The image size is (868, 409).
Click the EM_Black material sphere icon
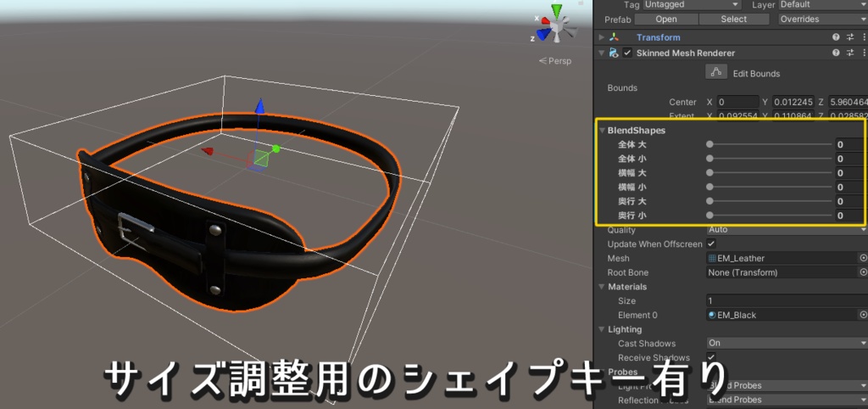[712, 315]
